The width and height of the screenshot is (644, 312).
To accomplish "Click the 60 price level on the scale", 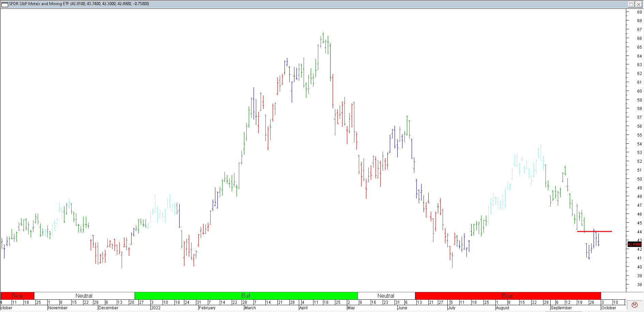I will tap(639, 91).
